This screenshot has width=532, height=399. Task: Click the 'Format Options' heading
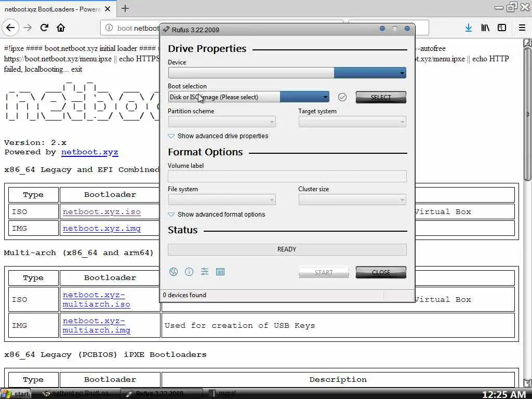(205, 152)
